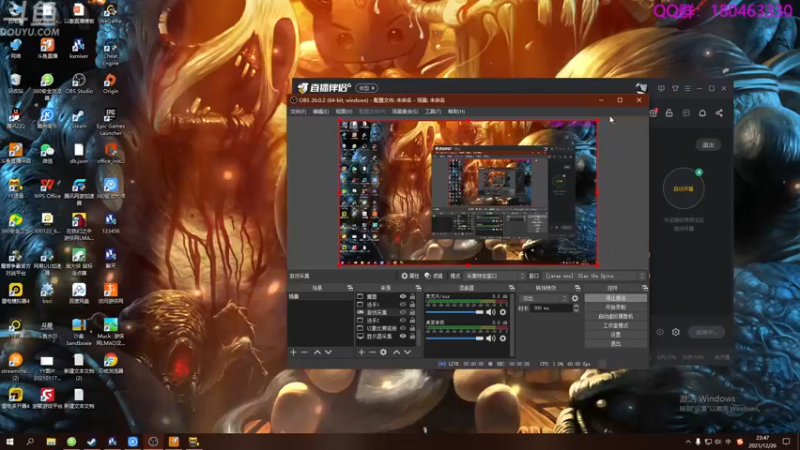
Task: Open 工具(T) menu in OBS
Action: 433,111
